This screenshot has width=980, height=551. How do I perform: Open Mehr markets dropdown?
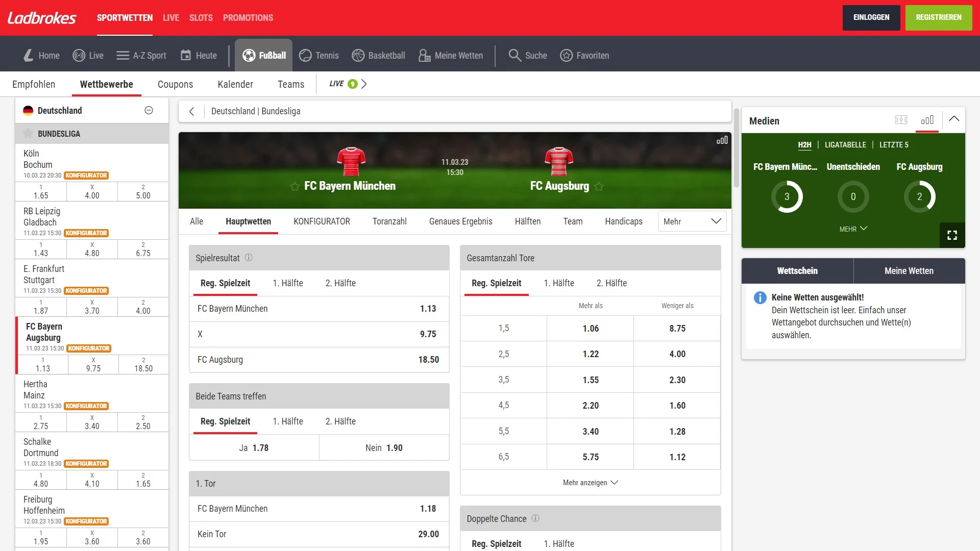tap(692, 221)
